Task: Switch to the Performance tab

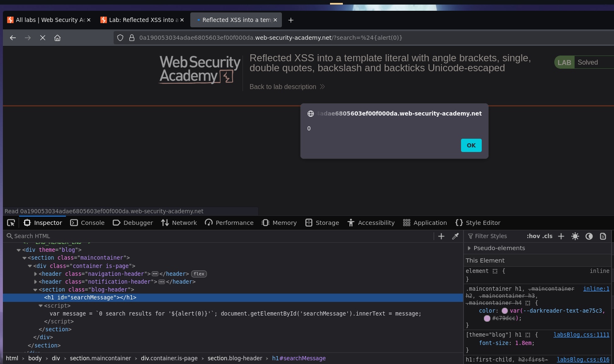Action: [229, 223]
